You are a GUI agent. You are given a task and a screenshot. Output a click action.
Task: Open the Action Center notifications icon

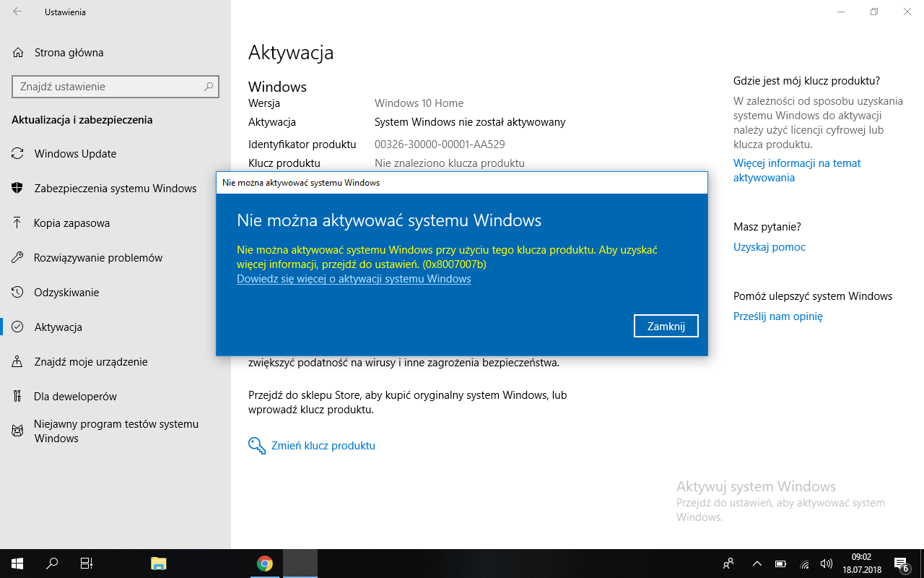point(902,564)
